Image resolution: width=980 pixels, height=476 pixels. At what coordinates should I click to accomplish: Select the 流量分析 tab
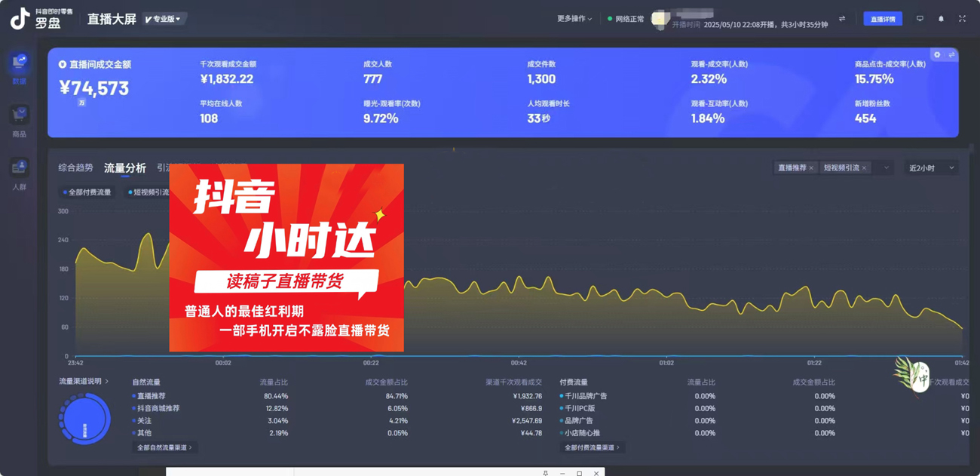click(x=125, y=167)
